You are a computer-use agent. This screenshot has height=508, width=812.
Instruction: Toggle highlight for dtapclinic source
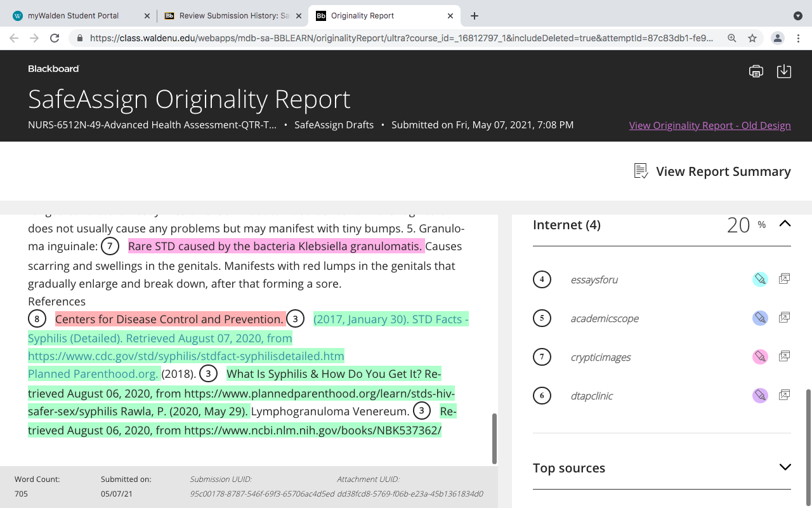(x=760, y=396)
